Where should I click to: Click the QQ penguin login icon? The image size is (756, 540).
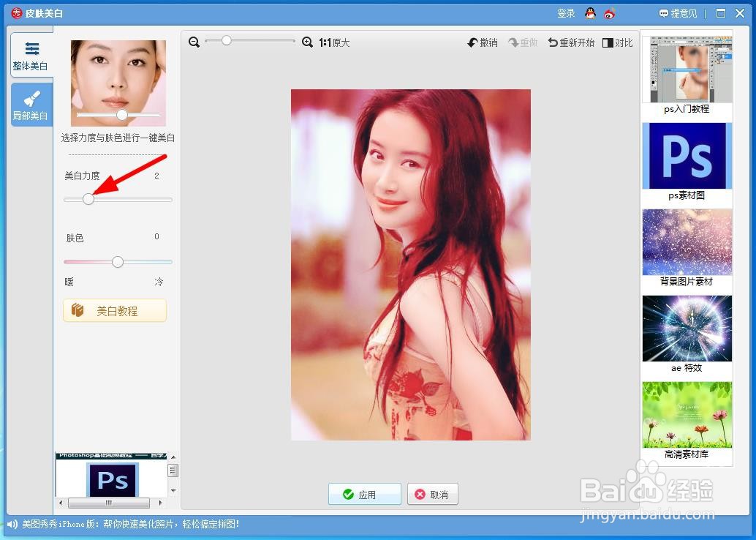pyautogui.click(x=590, y=13)
